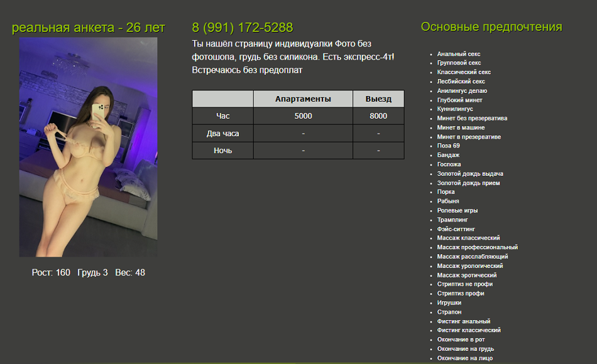Click the 8000 price cell
Image resolution: width=597 pixels, height=364 pixels.
coord(378,116)
